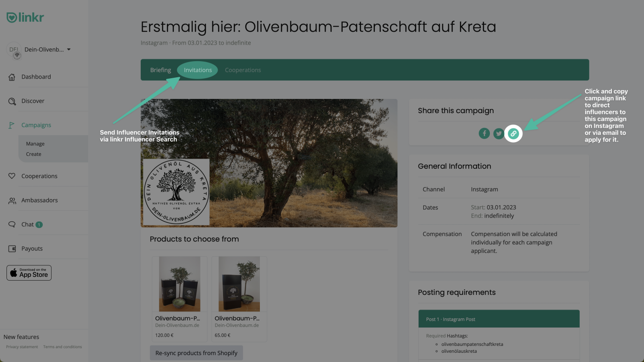Open Chat via the speech bubble icon
Viewport: 644px width, 362px height.
pos(12,224)
